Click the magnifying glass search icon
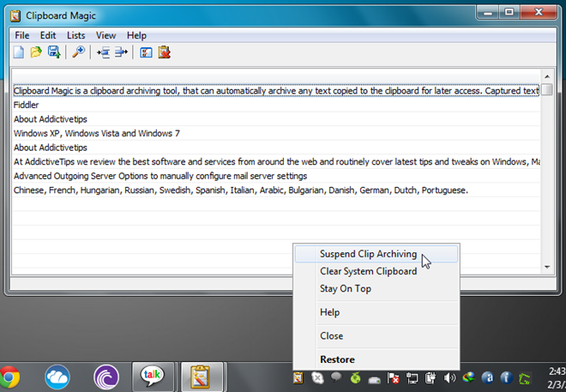This screenshot has width=566, height=392. [78, 52]
